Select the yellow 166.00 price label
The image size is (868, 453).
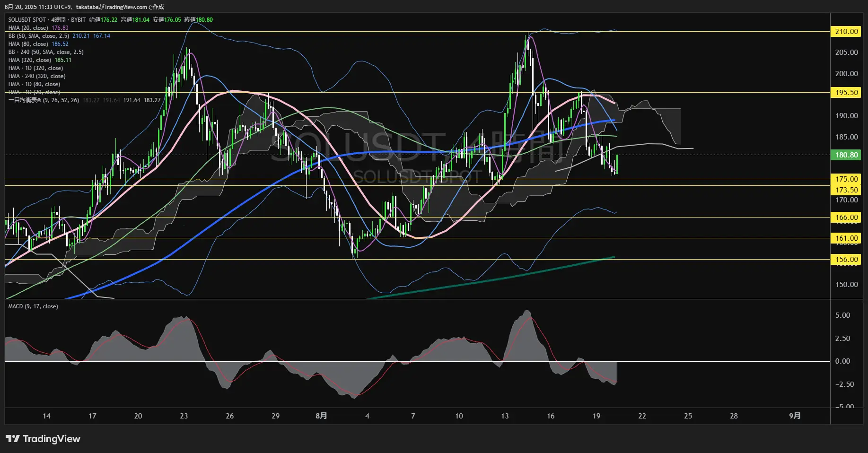(x=846, y=218)
